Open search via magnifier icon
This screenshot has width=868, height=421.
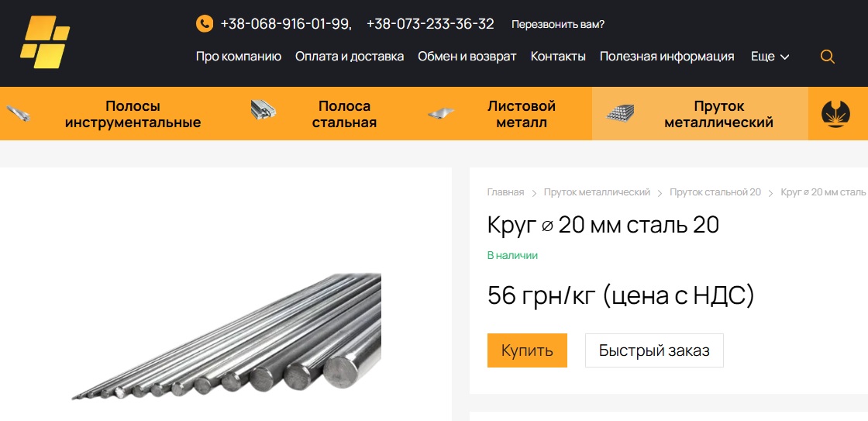click(x=827, y=57)
